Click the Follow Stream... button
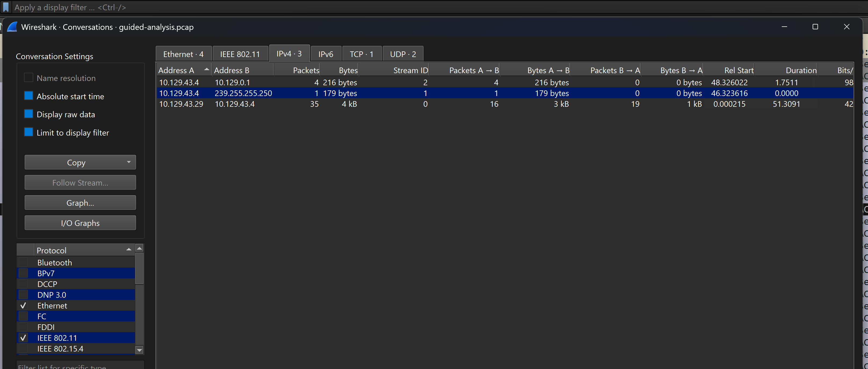868x369 pixels. click(x=80, y=182)
